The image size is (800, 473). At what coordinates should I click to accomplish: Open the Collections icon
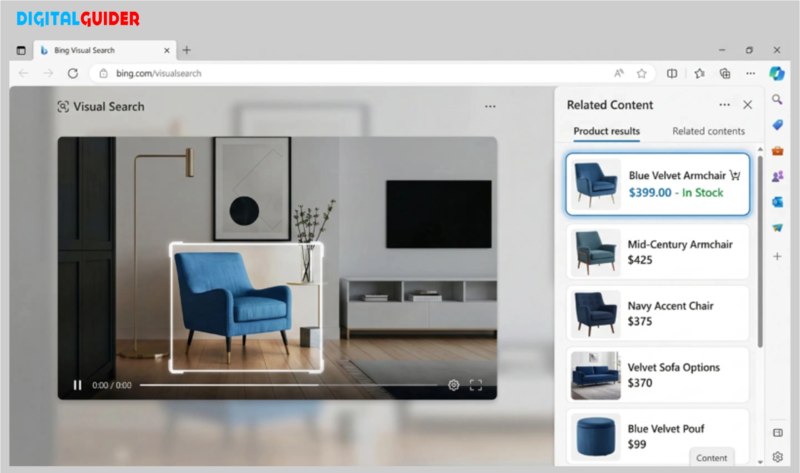[725, 73]
